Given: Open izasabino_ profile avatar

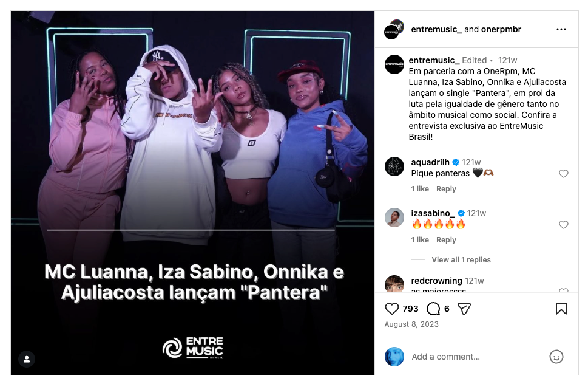Looking at the screenshot, I should pos(394,218).
